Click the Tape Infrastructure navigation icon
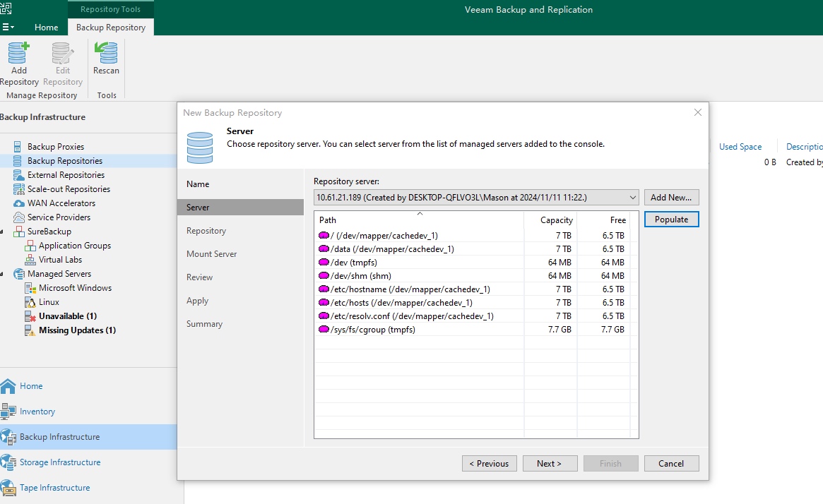823x504 pixels. (x=8, y=488)
